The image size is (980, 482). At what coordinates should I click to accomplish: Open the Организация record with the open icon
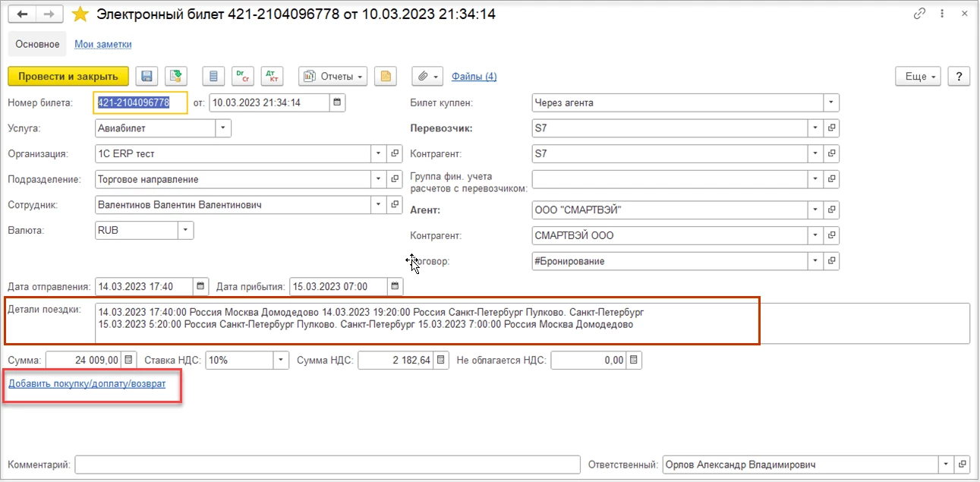[395, 153]
